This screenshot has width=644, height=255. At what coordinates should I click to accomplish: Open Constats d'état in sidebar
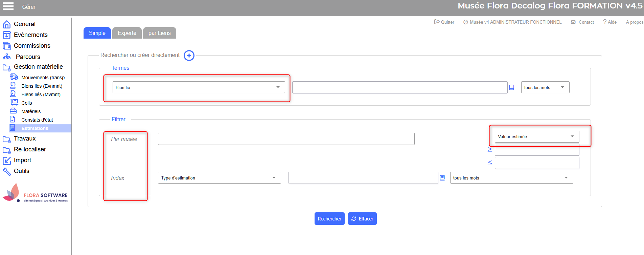37,120
